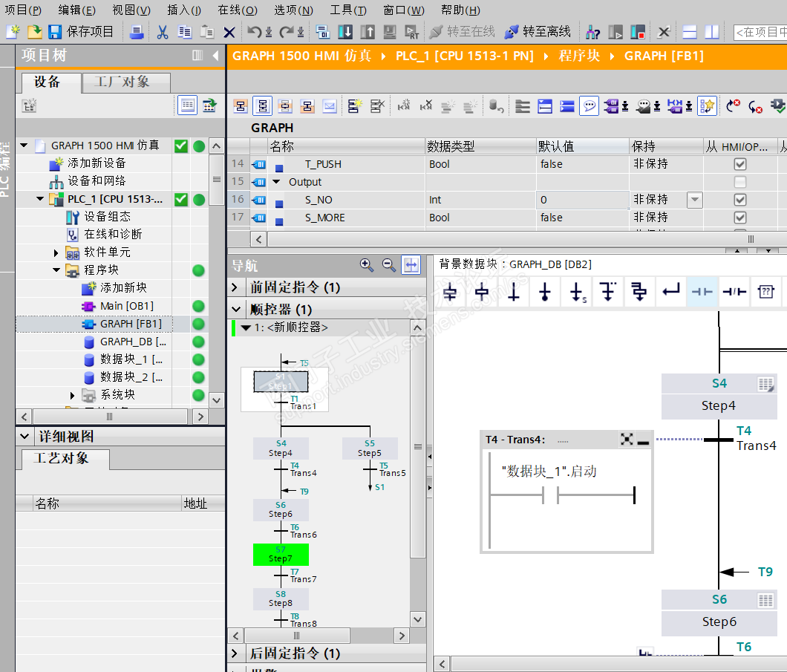Click the zoom in magnifier in navigation
Image resolution: width=787 pixels, height=672 pixels.
coord(366,264)
